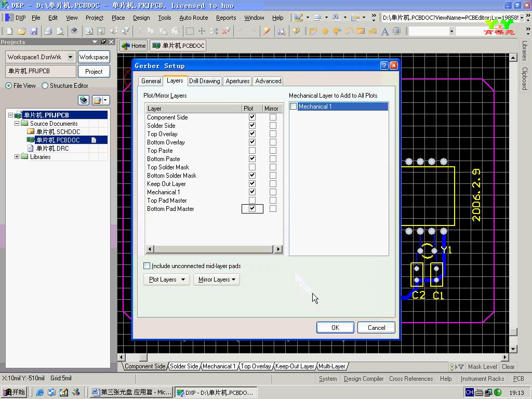Click the Gerber Setup help question button
Viewport: 532px width, 399px height.
(384, 65)
